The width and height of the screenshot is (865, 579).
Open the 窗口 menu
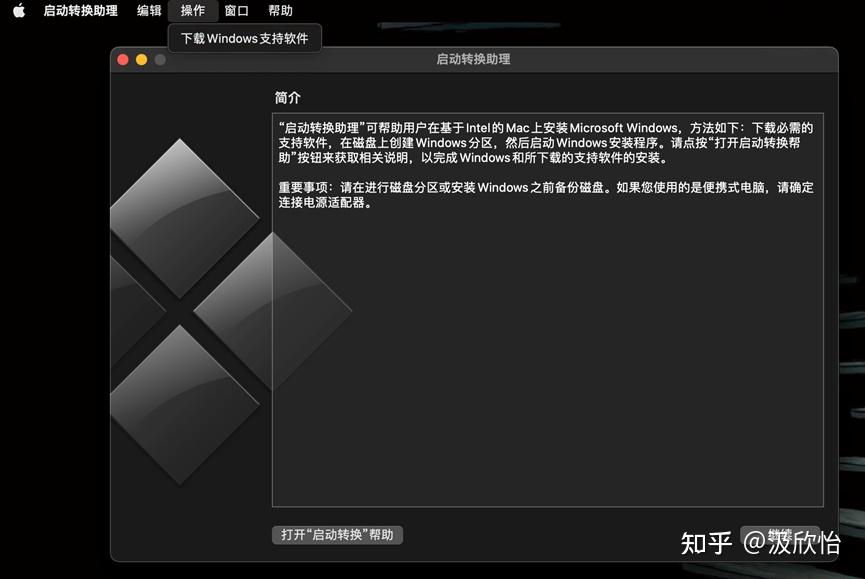pyautogui.click(x=237, y=10)
